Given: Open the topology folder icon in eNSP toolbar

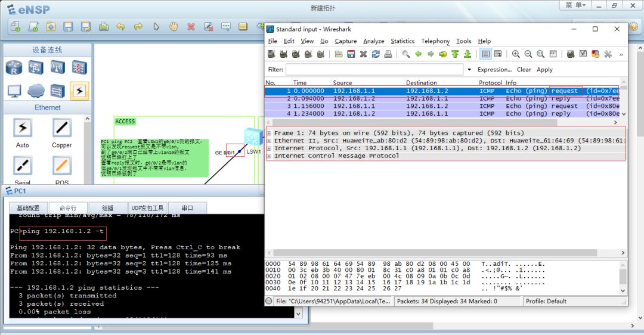Looking at the screenshot, I should pos(51,27).
